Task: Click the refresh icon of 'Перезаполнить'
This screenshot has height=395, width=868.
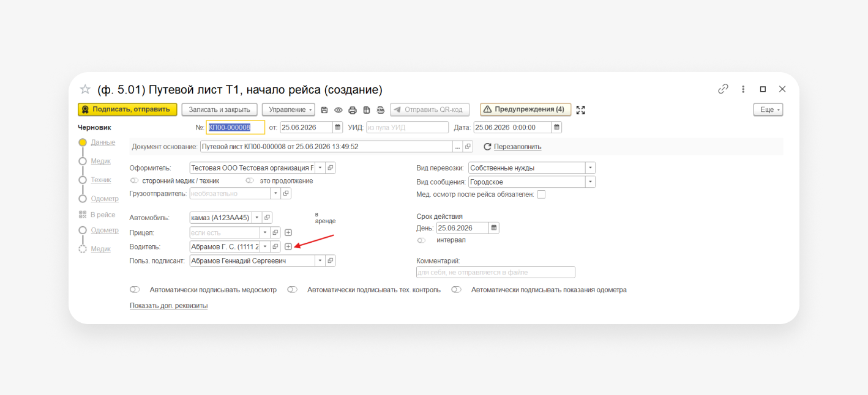Action: (x=487, y=147)
